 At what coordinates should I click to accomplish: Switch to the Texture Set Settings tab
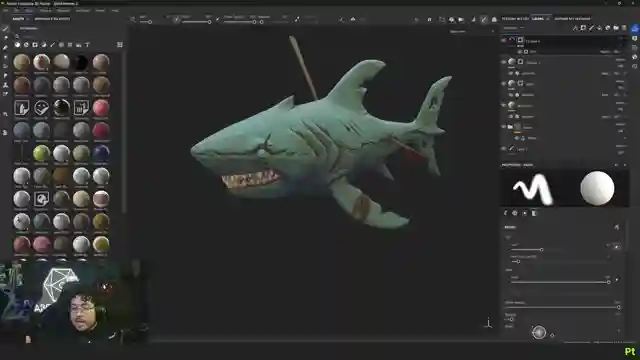(572, 19)
